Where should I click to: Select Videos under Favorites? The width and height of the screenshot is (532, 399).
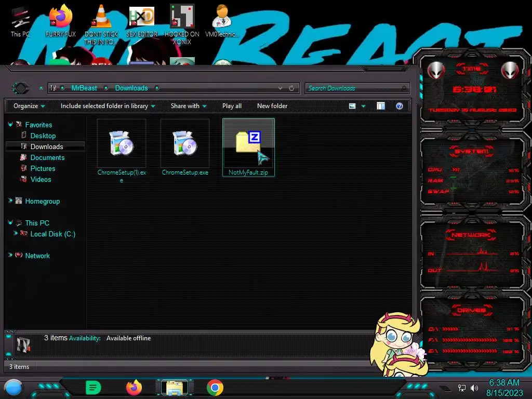[x=41, y=179]
